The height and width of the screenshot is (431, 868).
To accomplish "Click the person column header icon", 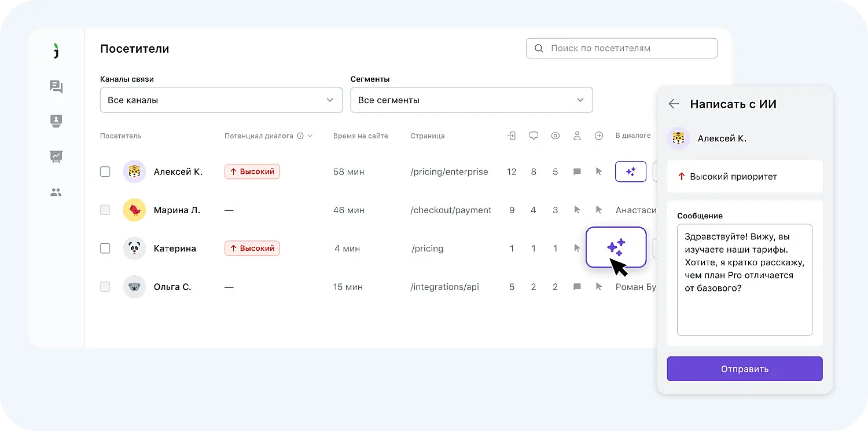I will pos(577,136).
